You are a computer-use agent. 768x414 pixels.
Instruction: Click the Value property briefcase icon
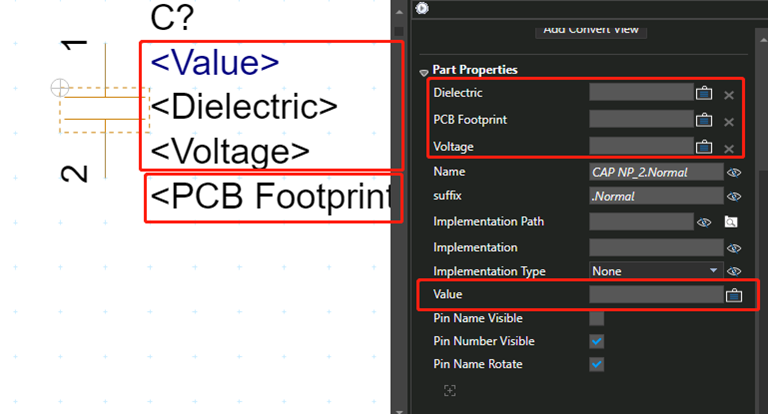coord(735,295)
